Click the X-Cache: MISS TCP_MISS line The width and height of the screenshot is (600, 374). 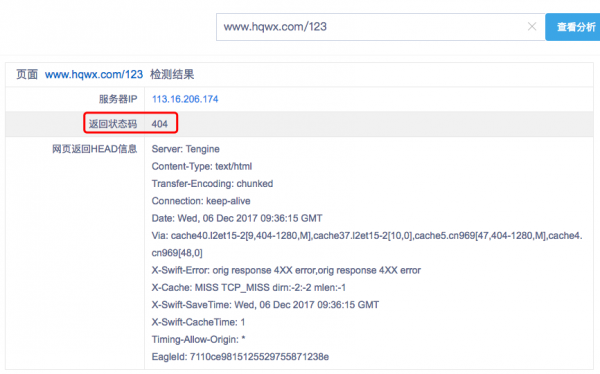pos(249,287)
